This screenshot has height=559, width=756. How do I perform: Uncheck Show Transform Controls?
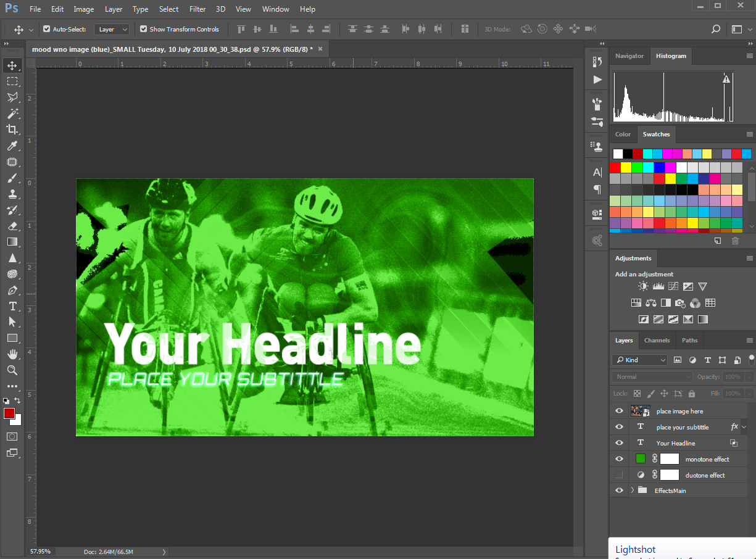tap(144, 29)
